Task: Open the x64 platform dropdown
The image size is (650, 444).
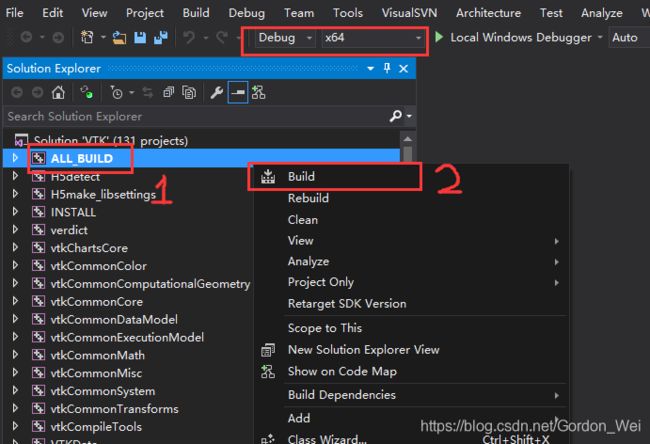Action: pos(373,38)
